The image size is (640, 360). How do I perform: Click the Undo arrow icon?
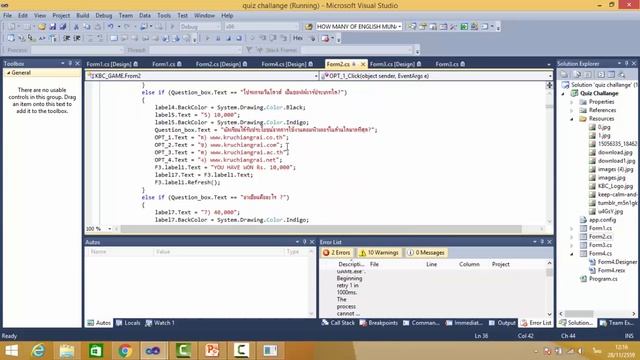111,27
